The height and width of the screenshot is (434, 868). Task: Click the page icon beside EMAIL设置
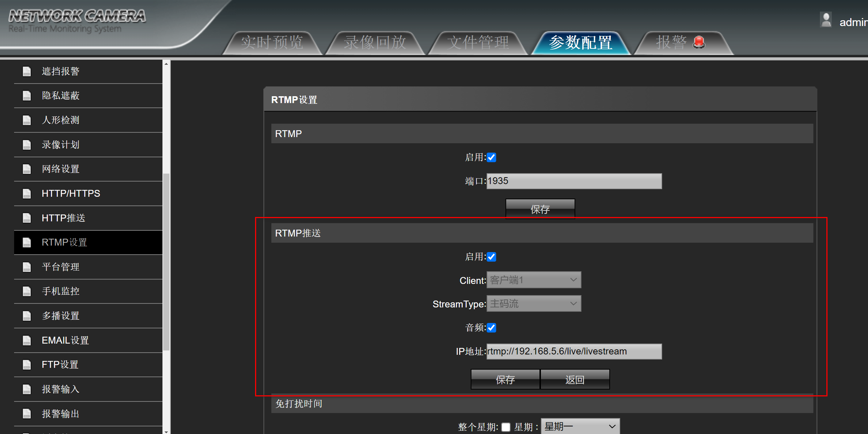pyautogui.click(x=27, y=340)
